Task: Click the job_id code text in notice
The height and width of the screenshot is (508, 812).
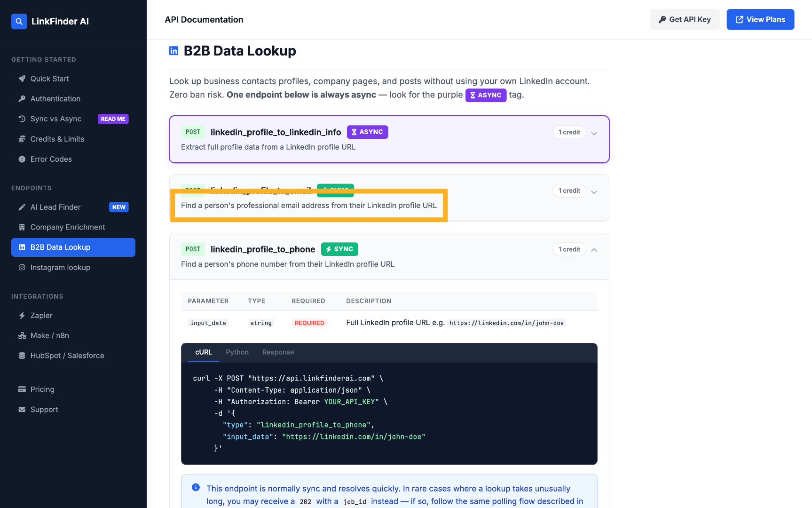Action: click(355, 502)
